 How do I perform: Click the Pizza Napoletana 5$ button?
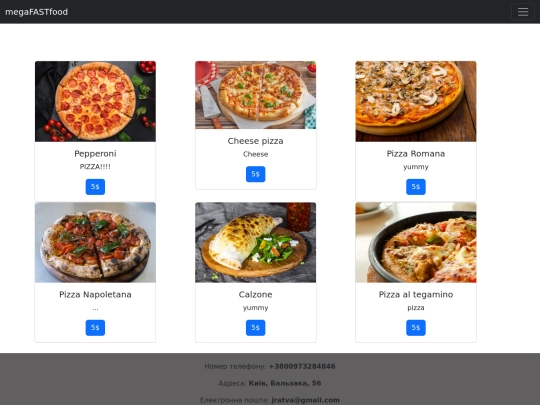[x=95, y=328]
